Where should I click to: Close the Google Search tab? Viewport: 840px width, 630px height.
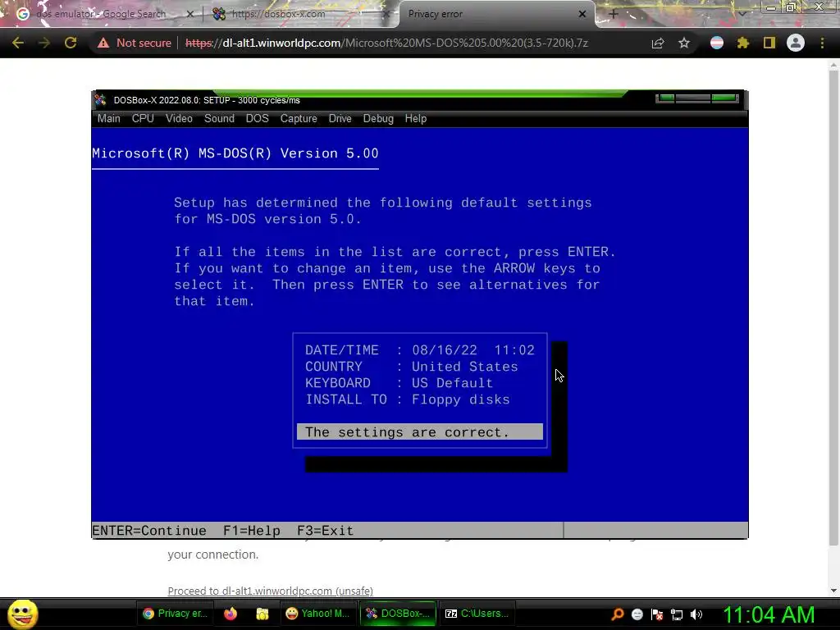pos(190,14)
